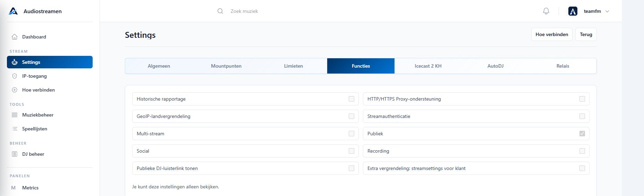Switch to the Relais tab
The image size is (644, 196).
[563, 66]
